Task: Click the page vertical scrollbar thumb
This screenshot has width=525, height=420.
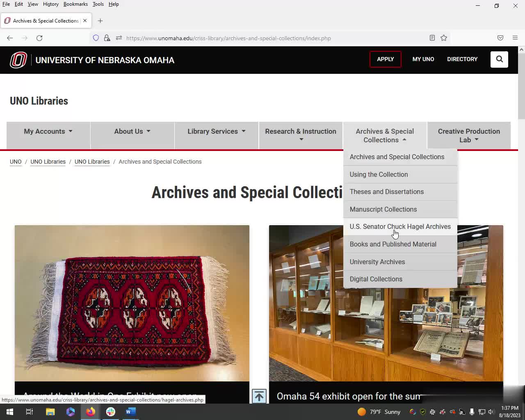Action: (521, 85)
